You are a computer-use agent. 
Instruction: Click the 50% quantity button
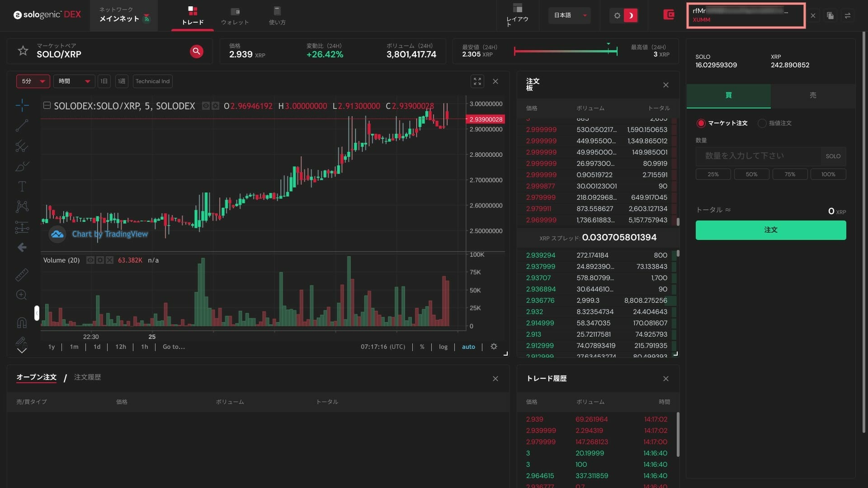coord(751,174)
